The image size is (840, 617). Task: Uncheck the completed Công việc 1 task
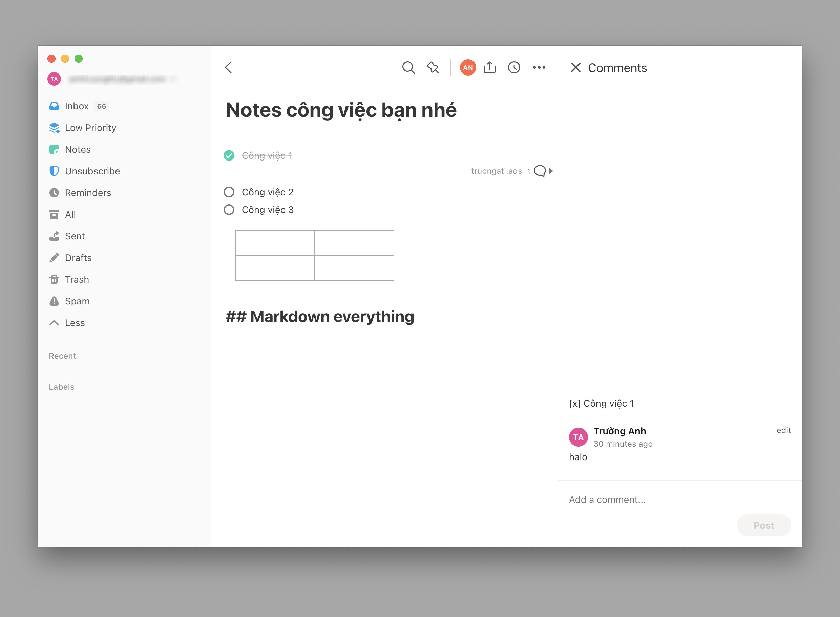[229, 156]
